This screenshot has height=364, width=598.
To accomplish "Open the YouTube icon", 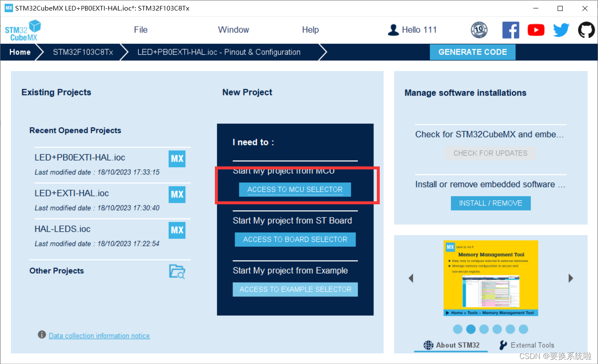I will [x=536, y=30].
